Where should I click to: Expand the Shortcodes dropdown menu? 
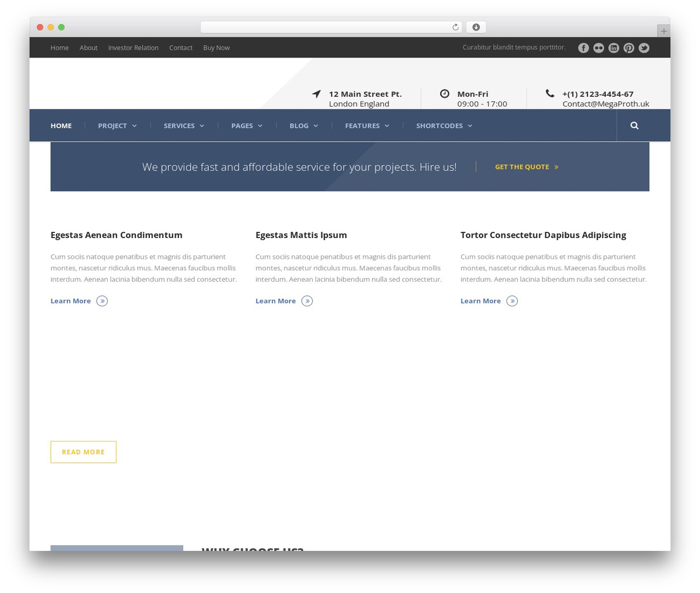(444, 126)
